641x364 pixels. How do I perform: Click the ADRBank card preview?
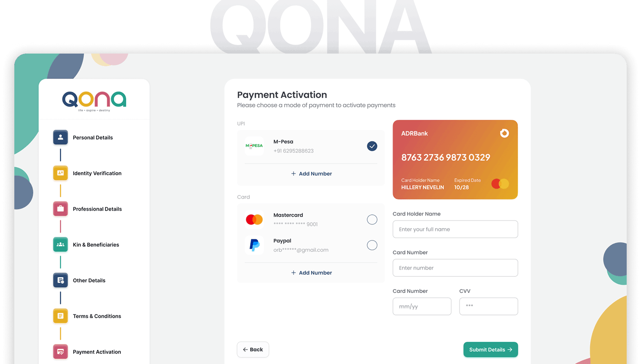[x=455, y=160]
